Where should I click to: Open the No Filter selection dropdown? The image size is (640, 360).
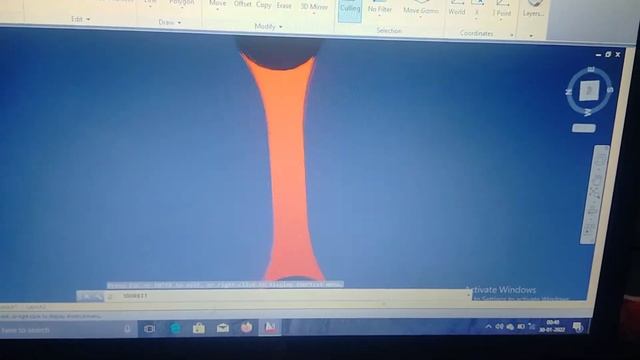pos(380,9)
